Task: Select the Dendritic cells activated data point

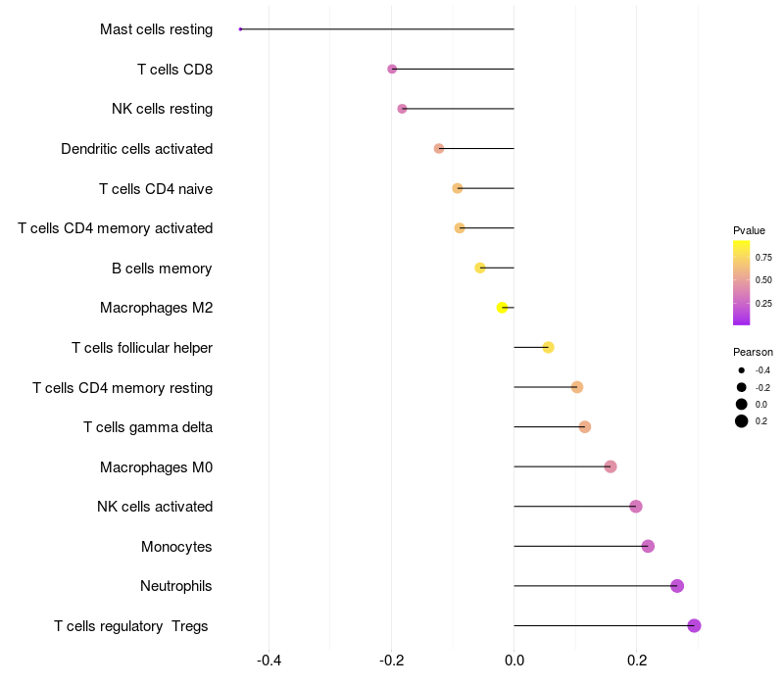Action: click(x=439, y=149)
